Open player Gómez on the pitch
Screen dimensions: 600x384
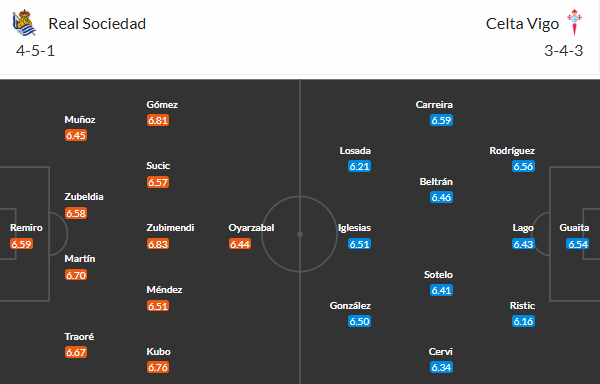pyautogui.click(x=162, y=104)
